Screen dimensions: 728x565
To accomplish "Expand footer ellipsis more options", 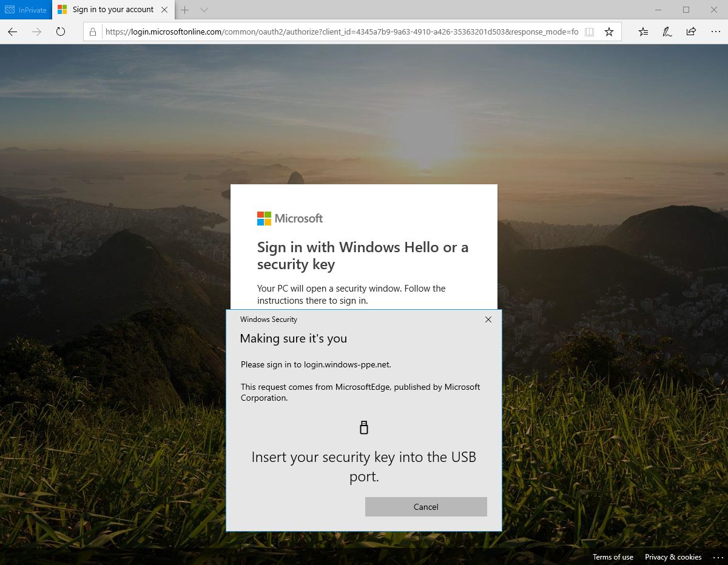I will tap(718, 557).
